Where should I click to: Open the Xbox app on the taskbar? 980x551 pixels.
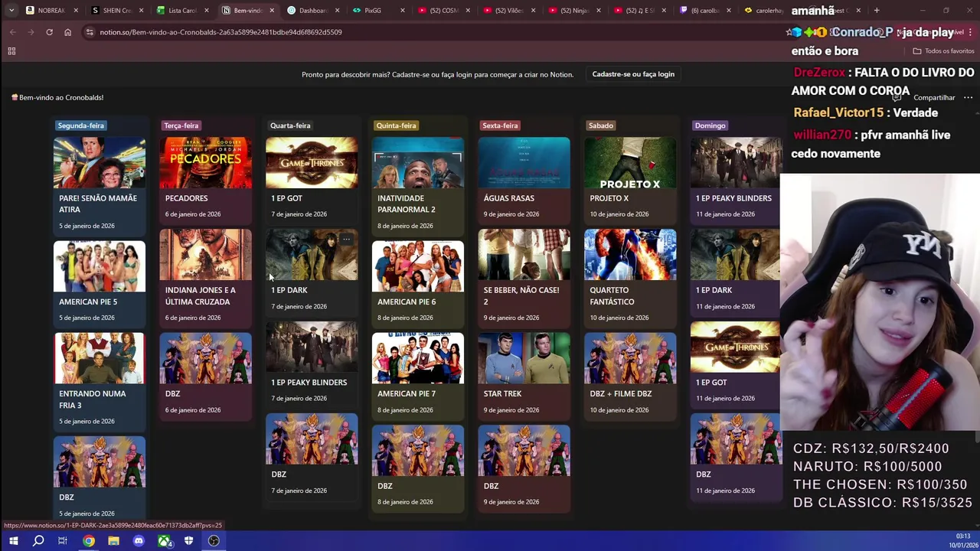pos(164,541)
